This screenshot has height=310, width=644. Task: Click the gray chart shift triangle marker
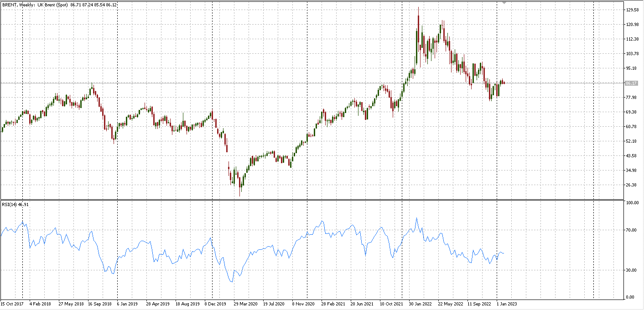click(x=504, y=3)
